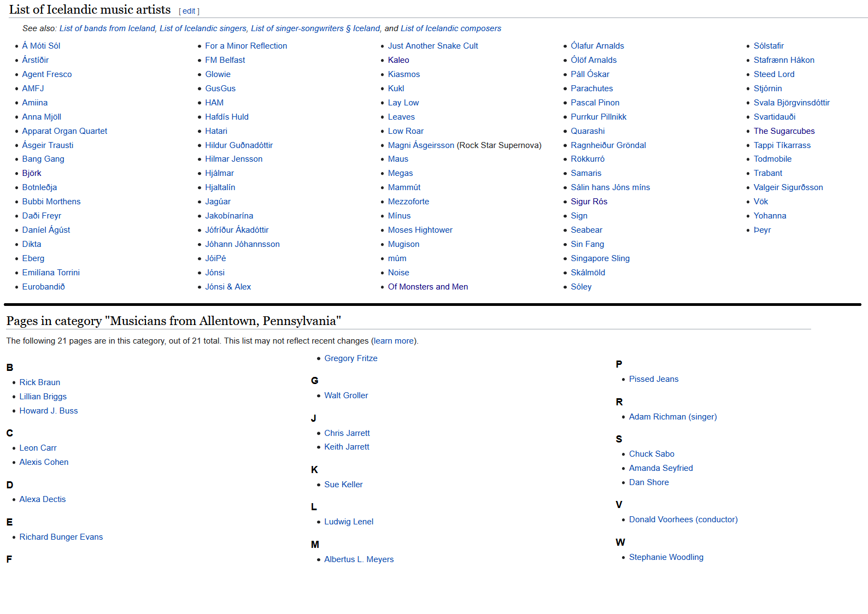Open the Alexis Cohen link

(44, 462)
